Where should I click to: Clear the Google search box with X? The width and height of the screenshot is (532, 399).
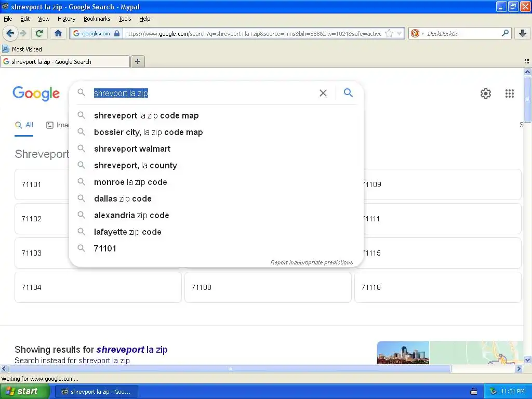pyautogui.click(x=323, y=93)
